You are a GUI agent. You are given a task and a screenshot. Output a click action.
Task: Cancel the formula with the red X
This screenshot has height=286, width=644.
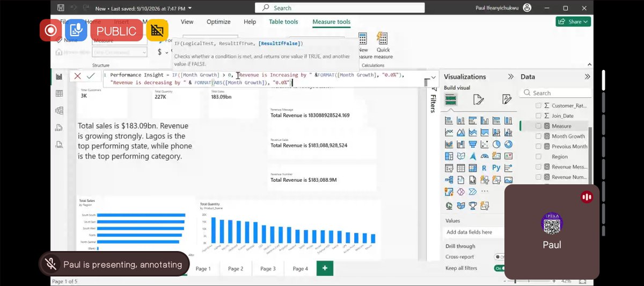click(78, 76)
